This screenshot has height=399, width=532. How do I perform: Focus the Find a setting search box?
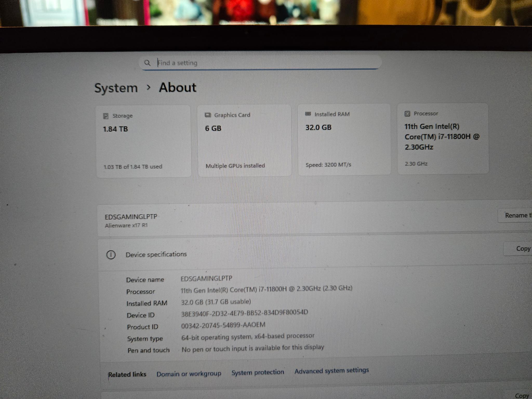[260, 62]
